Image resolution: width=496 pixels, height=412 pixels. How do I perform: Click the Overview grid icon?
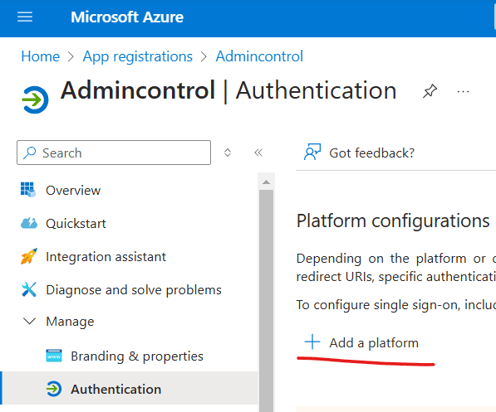click(28, 190)
